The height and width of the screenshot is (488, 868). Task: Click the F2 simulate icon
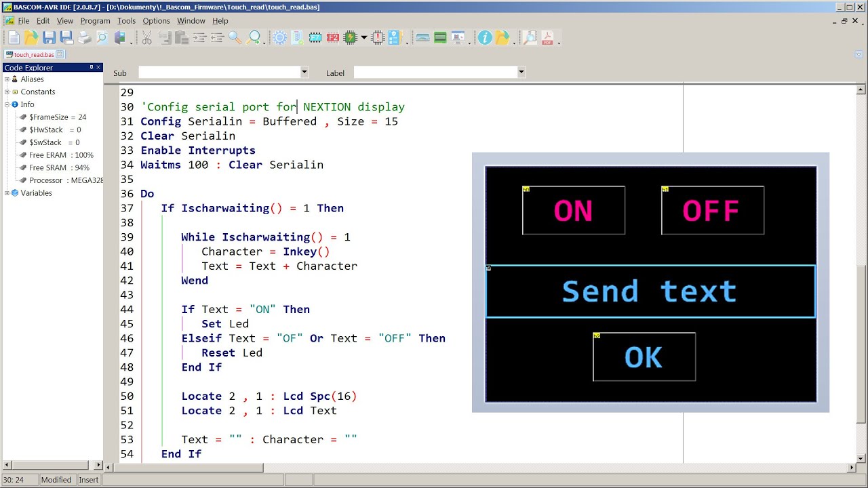coord(333,38)
